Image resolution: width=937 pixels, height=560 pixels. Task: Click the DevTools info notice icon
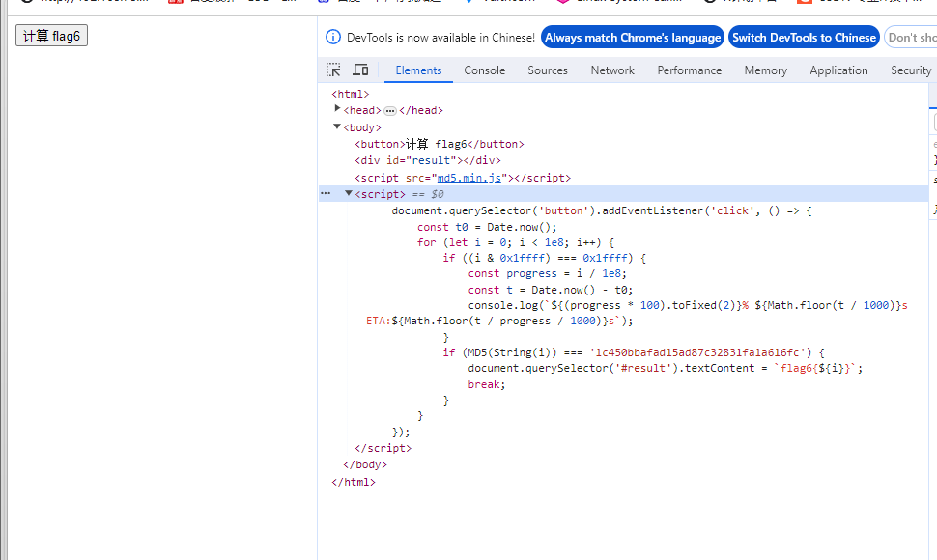[333, 37]
